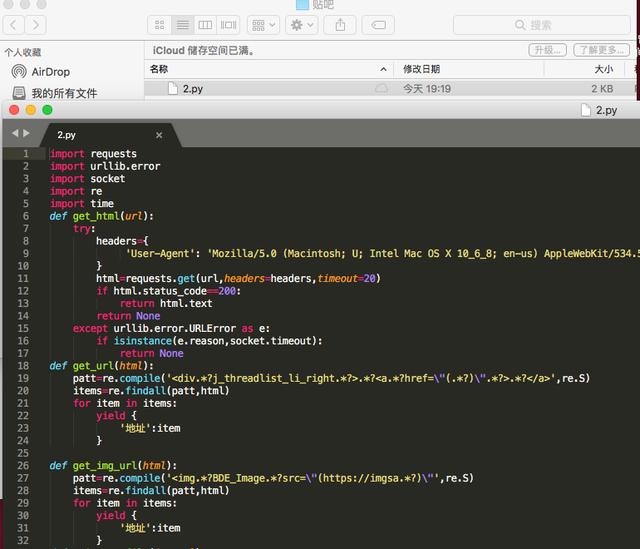Click line number 26 in gutter
This screenshot has width=640, height=549.
(23, 466)
